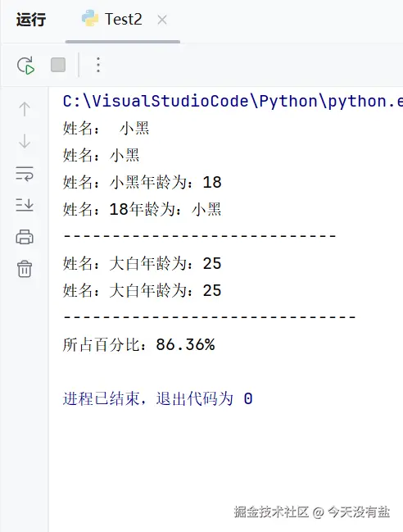Click the 掘金技术社区 watermark text
Image resolution: width=403 pixels, height=532 pixels.
(271, 512)
